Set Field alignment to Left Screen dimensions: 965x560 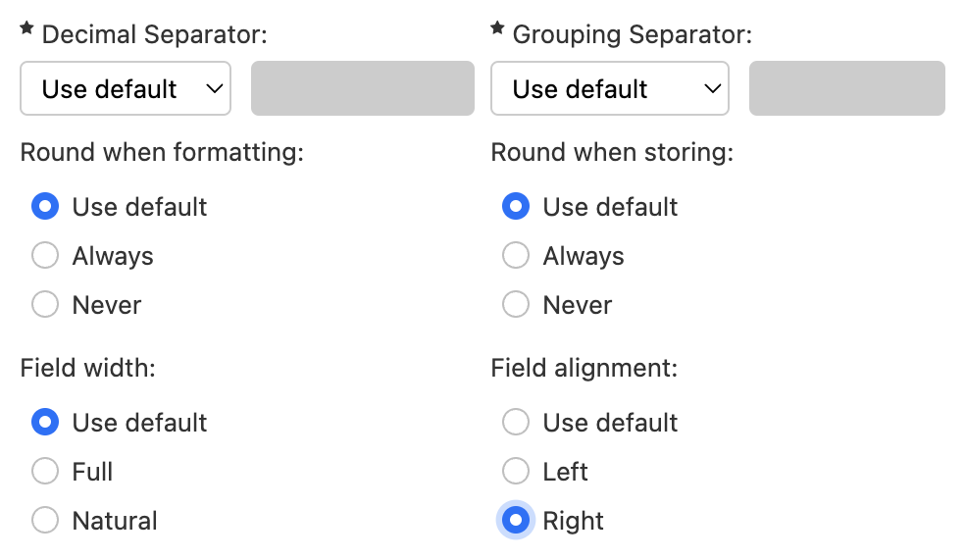click(x=516, y=472)
